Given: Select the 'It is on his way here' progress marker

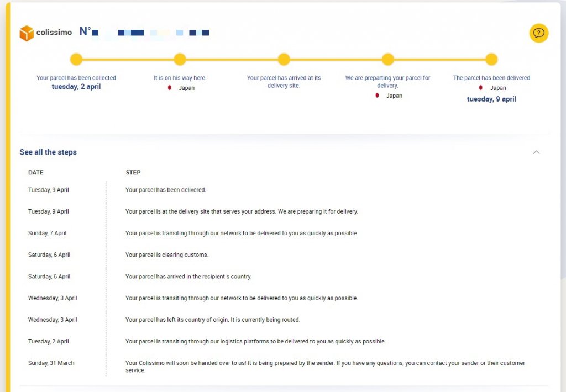Looking at the screenshot, I should point(180,60).
